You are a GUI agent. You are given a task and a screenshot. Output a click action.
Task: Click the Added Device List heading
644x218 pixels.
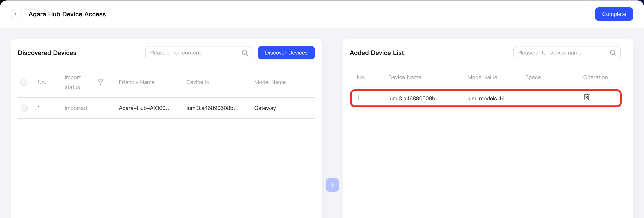coord(377,53)
